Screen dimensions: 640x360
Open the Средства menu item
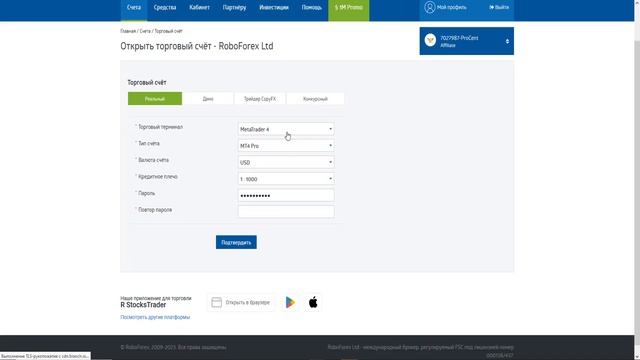click(165, 8)
